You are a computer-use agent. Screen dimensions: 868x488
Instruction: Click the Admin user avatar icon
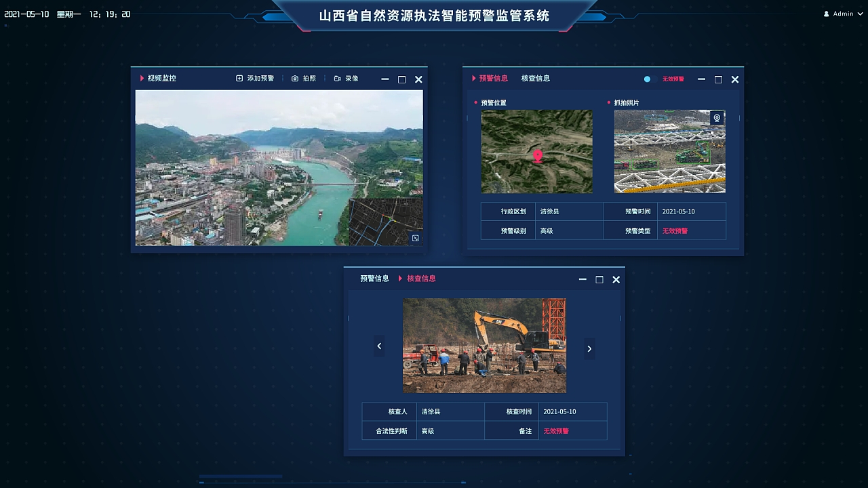click(827, 14)
